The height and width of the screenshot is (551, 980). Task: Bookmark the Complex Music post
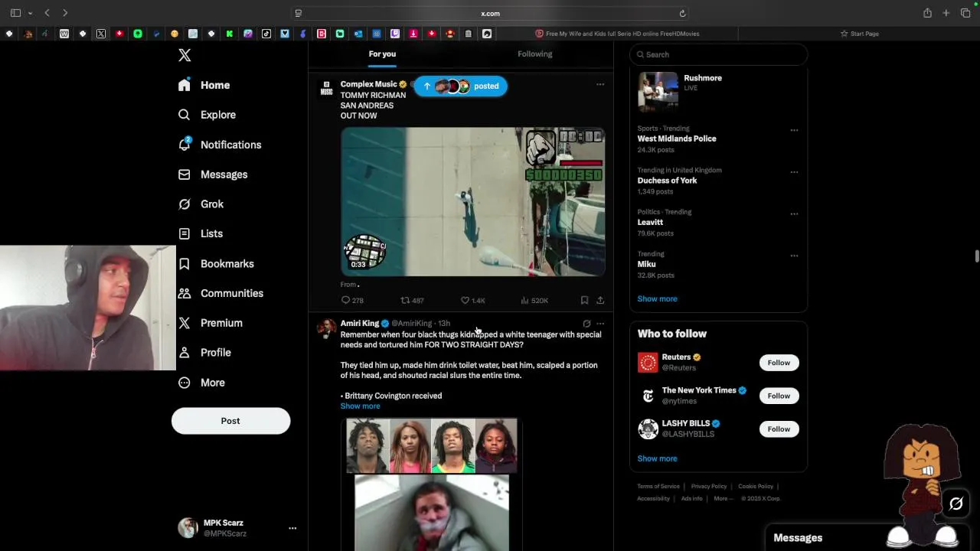pos(584,300)
